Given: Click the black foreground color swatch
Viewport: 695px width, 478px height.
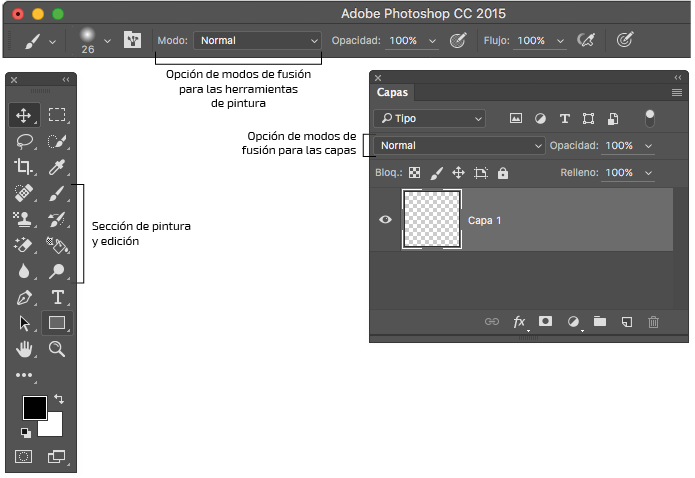Looking at the screenshot, I should [x=35, y=407].
